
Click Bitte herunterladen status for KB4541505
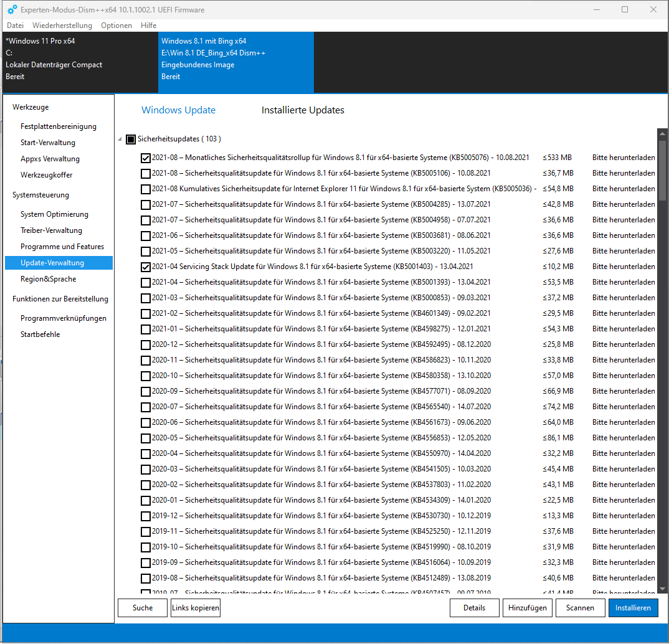624,469
